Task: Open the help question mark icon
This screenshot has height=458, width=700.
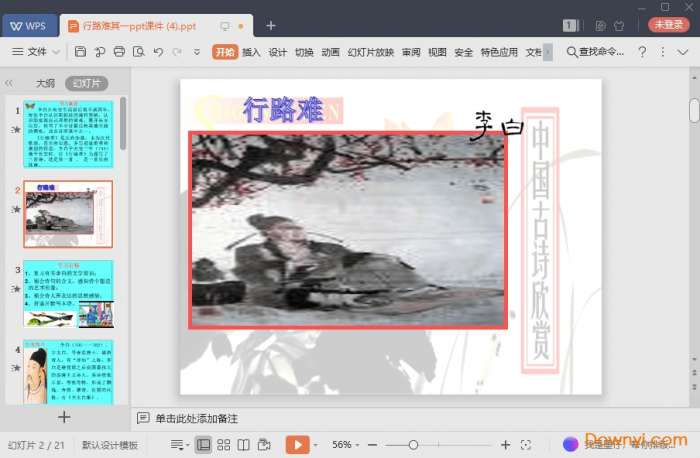Action: coord(641,52)
